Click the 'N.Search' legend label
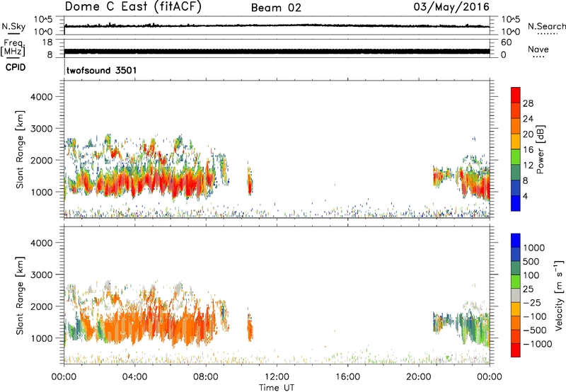566x392 pixels. (546, 26)
